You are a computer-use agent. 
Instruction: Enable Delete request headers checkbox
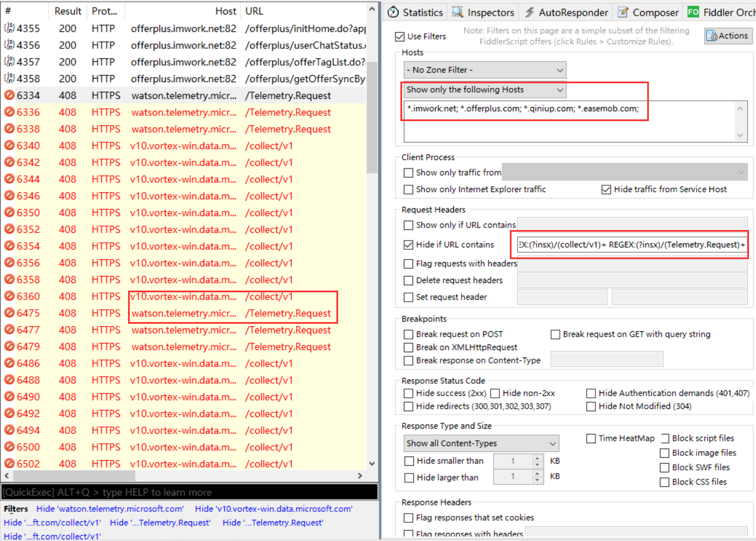pyautogui.click(x=409, y=281)
